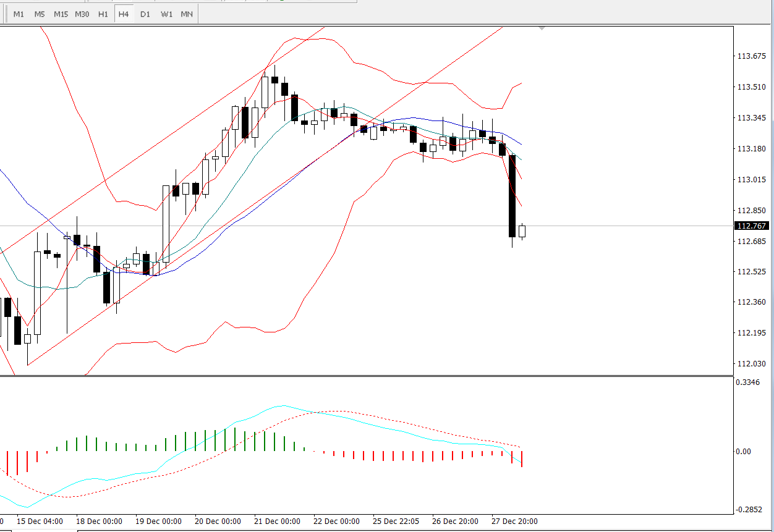Change the period to M15
The image size is (774, 532).
coord(61,14)
